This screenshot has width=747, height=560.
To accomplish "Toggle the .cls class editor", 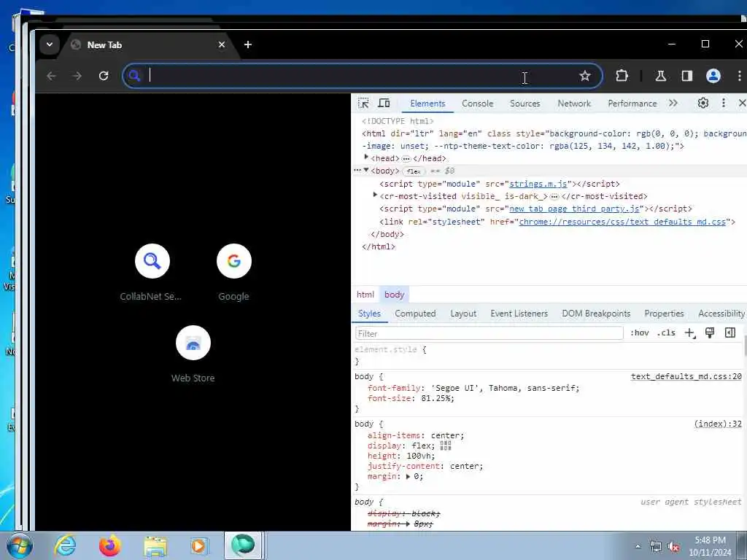I will (665, 332).
